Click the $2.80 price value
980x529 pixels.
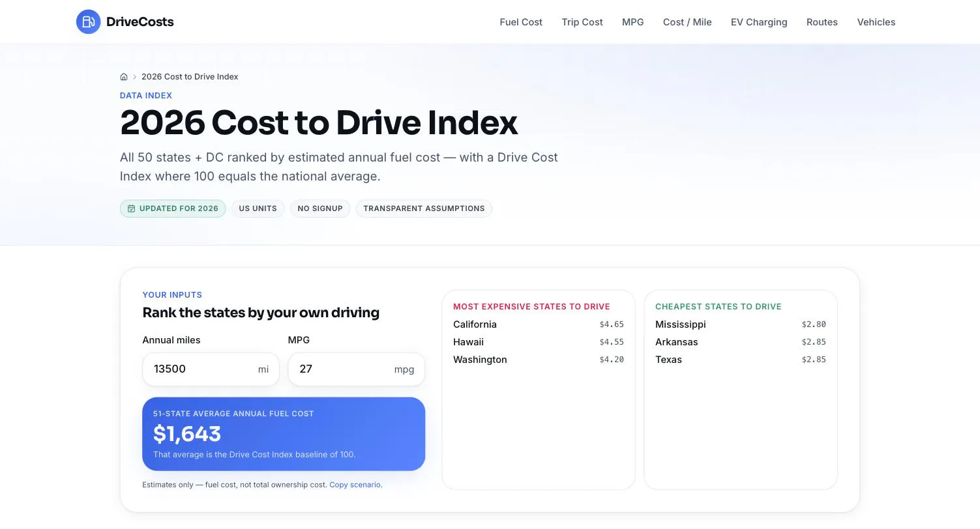(x=814, y=324)
